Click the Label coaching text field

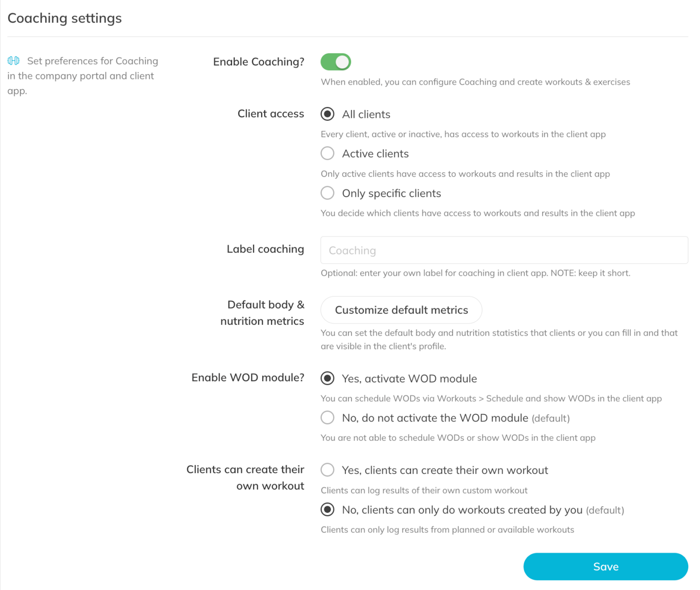pos(504,250)
